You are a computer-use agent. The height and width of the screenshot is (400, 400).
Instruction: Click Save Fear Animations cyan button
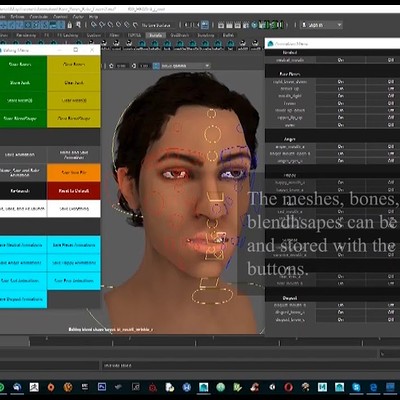point(74,281)
